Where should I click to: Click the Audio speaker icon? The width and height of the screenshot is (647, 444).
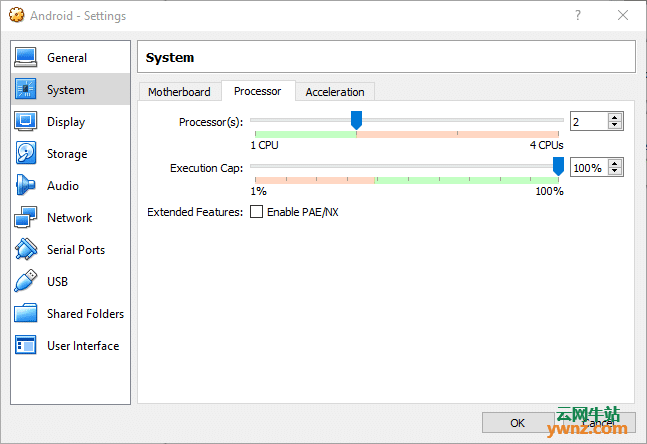tap(26, 185)
